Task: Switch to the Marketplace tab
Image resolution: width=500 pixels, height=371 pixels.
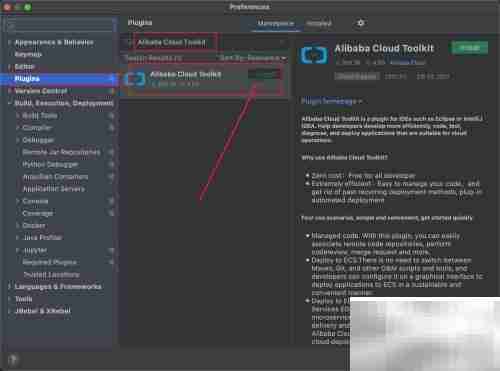Action: point(275,23)
